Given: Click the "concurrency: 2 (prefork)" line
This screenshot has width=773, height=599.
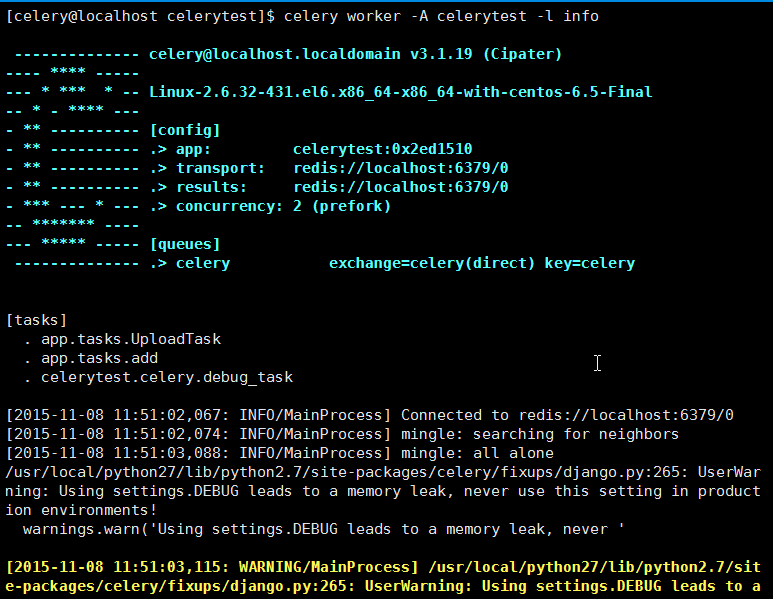Looking at the screenshot, I should [283, 206].
